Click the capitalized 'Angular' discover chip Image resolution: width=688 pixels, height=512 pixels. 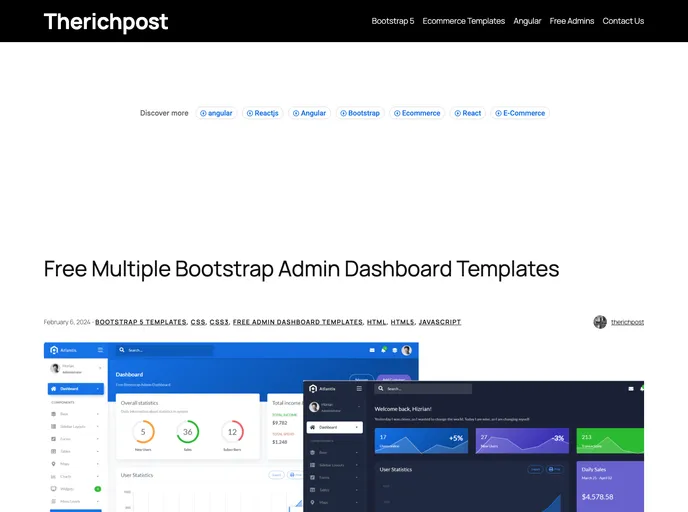(309, 113)
